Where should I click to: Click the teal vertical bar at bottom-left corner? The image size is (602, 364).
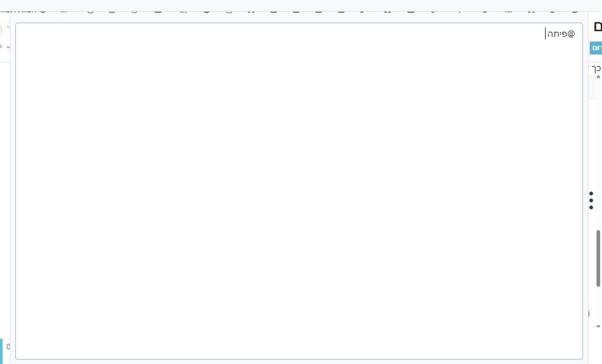1,351
